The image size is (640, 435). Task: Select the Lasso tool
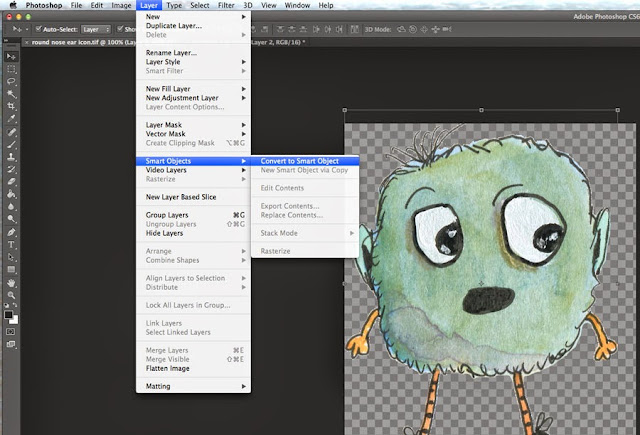pyautogui.click(x=11, y=82)
